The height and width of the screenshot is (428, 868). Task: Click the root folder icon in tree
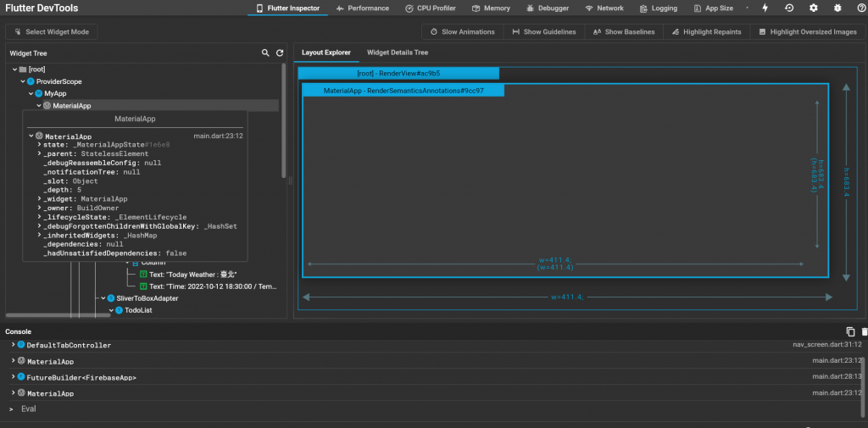click(23, 69)
